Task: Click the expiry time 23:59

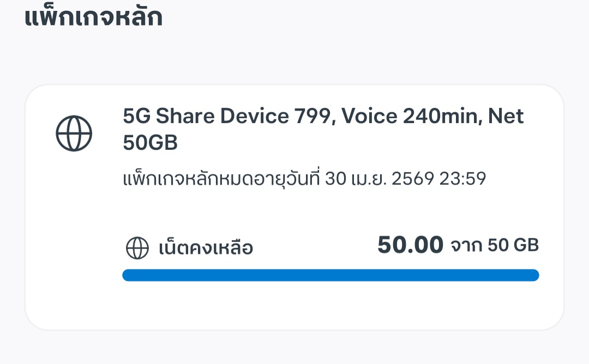Action: click(x=462, y=179)
